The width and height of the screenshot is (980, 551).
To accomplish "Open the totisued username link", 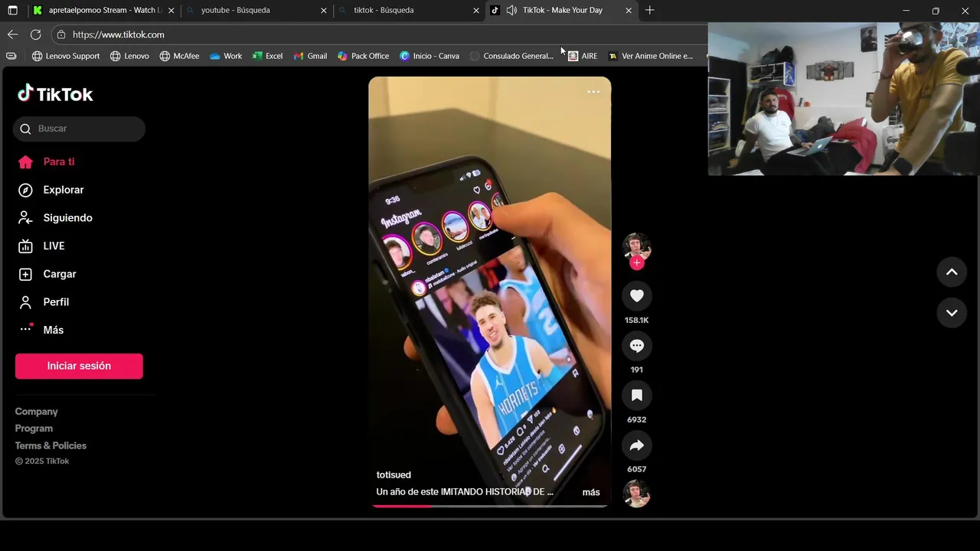I will 394,475.
